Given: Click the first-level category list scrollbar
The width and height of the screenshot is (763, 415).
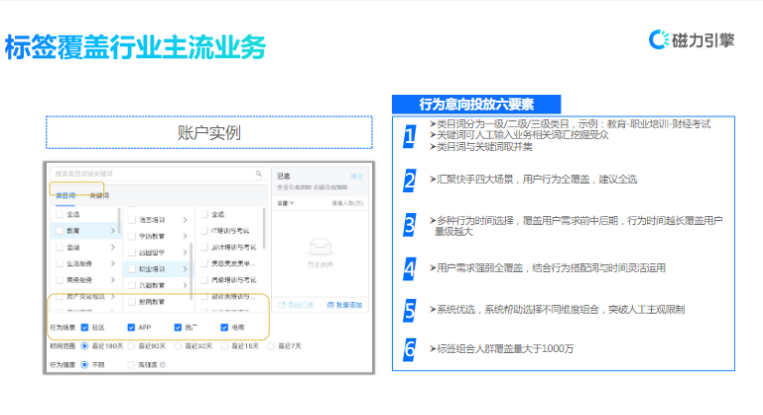Looking at the screenshot, I should 119,223.
